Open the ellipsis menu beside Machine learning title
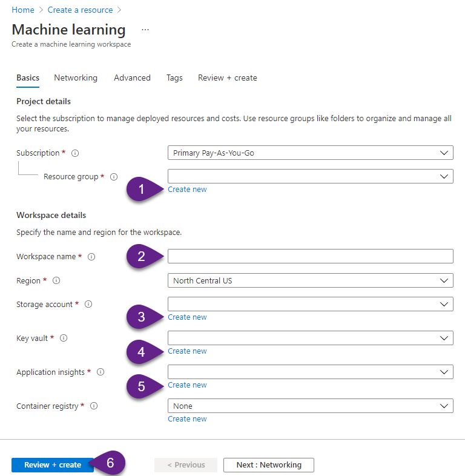The image size is (465, 476). pos(145,30)
